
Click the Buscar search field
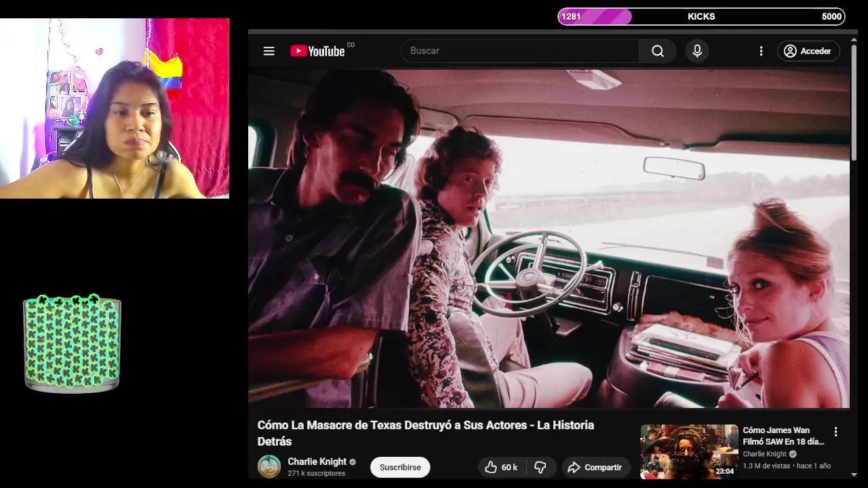520,51
